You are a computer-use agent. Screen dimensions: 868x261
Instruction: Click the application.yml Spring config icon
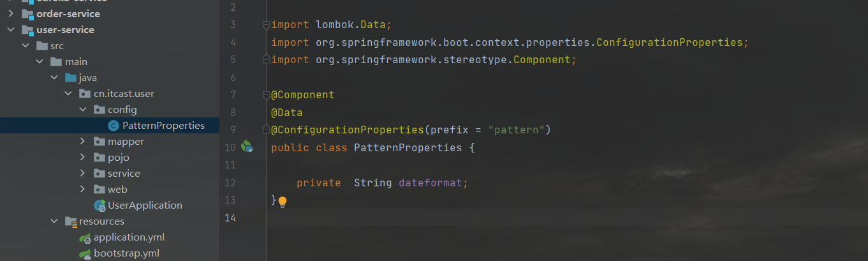[x=85, y=237]
